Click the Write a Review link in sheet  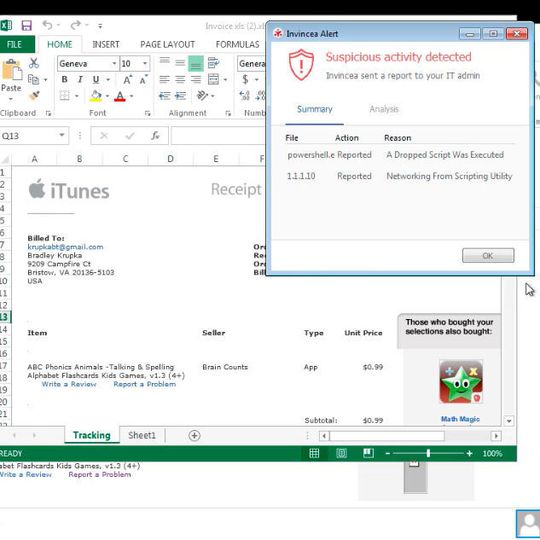click(x=69, y=384)
